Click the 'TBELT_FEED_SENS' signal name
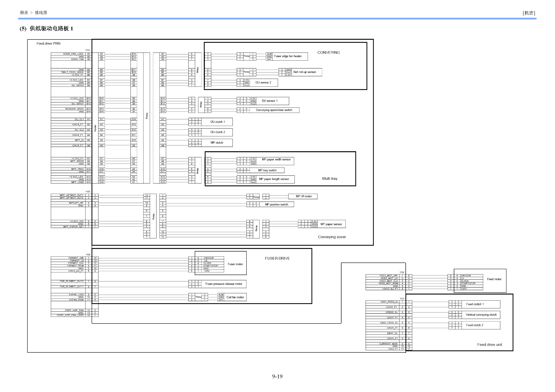 (x=72, y=72)
